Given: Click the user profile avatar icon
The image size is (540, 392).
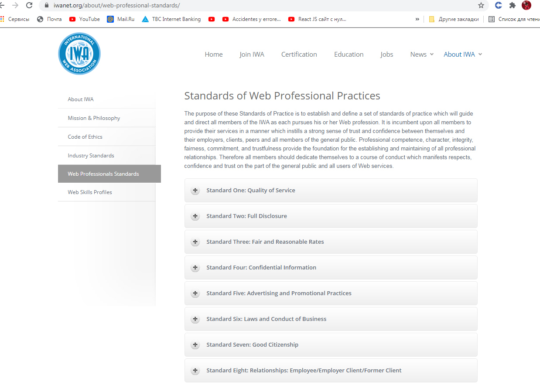Looking at the screenshot, I should click(x=526, y=5).
